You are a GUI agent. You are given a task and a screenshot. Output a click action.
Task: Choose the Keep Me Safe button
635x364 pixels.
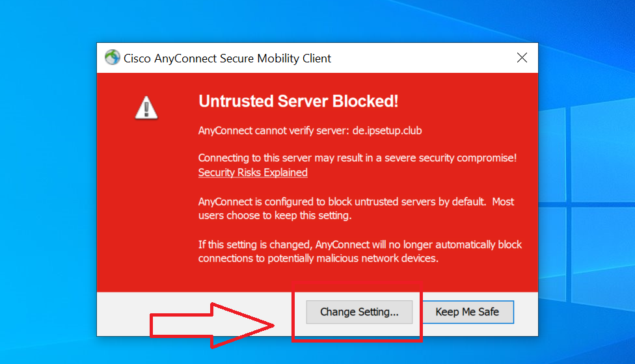tap(467, 312)
